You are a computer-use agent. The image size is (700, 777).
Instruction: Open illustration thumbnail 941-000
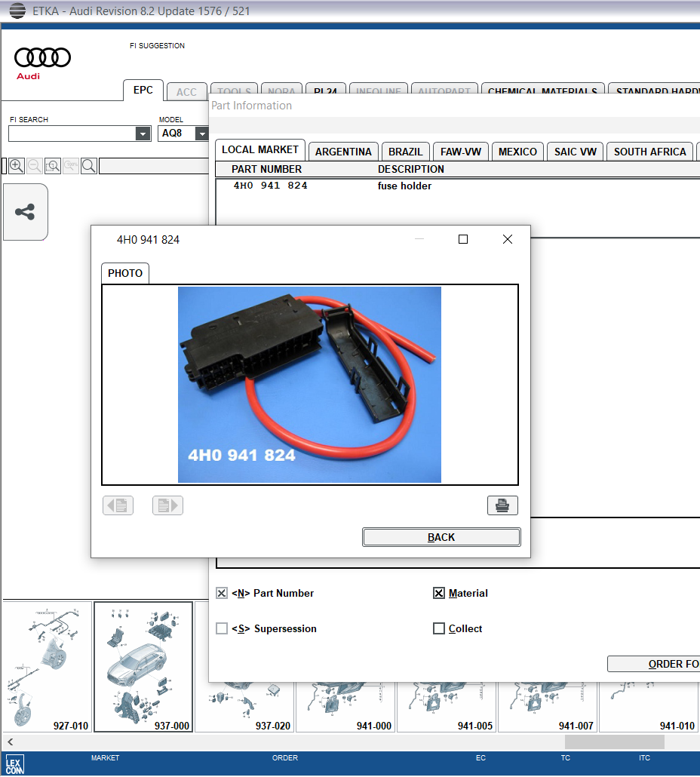click(x=346, y=707)
